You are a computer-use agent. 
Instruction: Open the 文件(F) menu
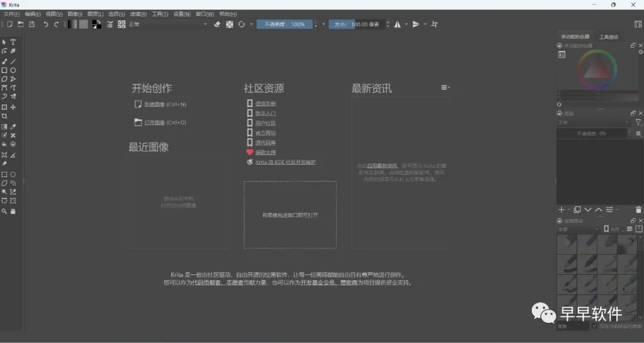pyautogui.click(x=11, y=14)
